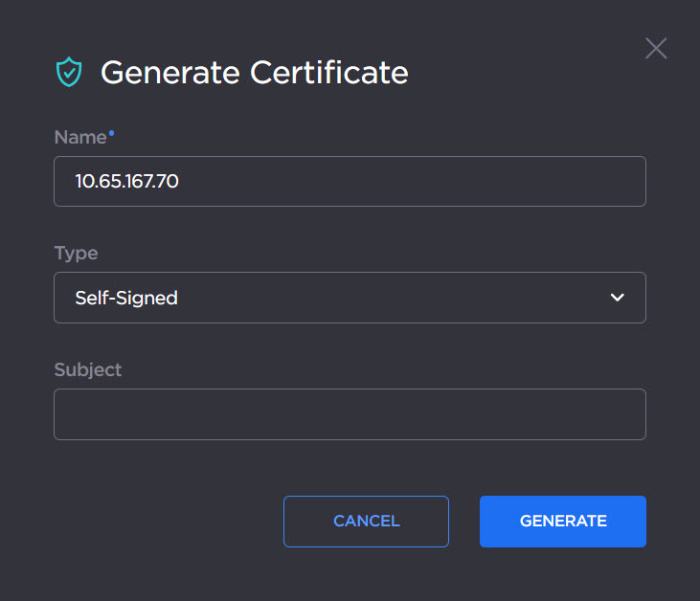Image resolution: width=700 pixels, height=601 pixels.
Task: Confirm with the solid blue GENERATE button
Action: click(x=563, y=522)
